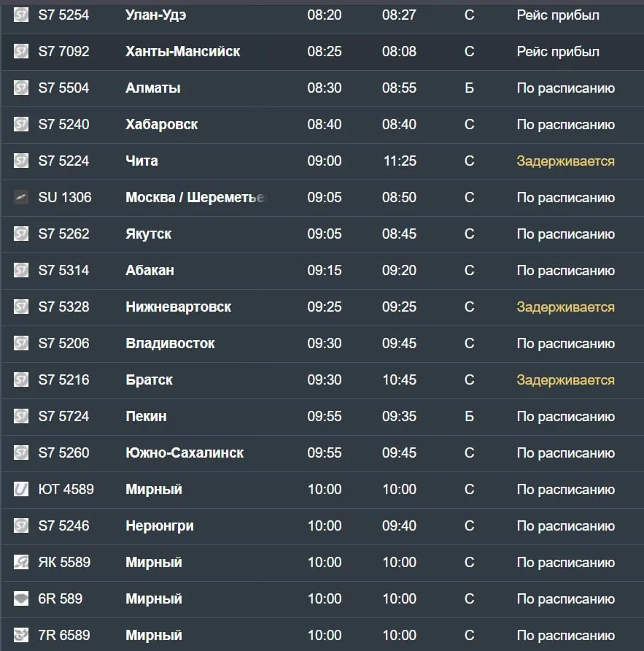
Task: Click the Alrosa logo next to 6R 589
Action: point(21,598)
